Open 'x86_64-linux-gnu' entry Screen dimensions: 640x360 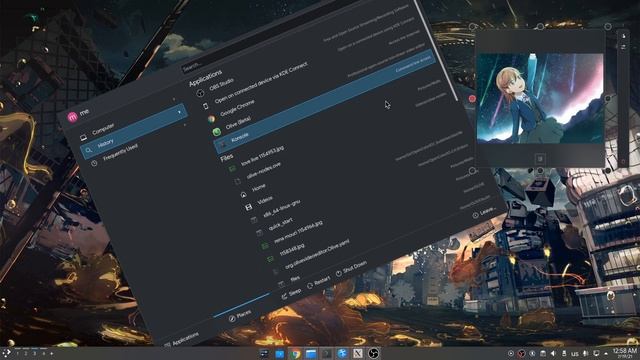click(x=282, y=208)
